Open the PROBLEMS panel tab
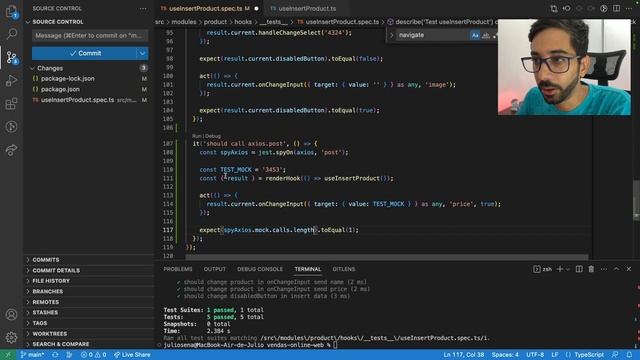 pos(178,269)
